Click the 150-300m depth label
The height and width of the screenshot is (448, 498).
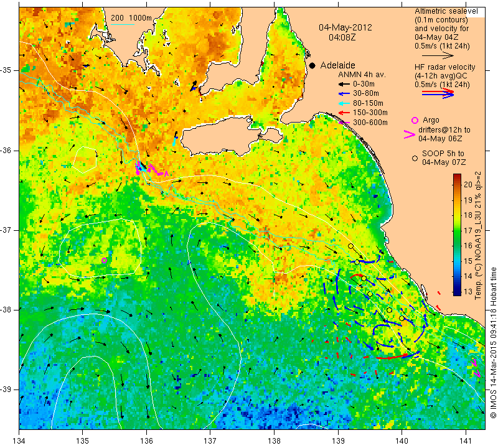click(x=370, y=113)
